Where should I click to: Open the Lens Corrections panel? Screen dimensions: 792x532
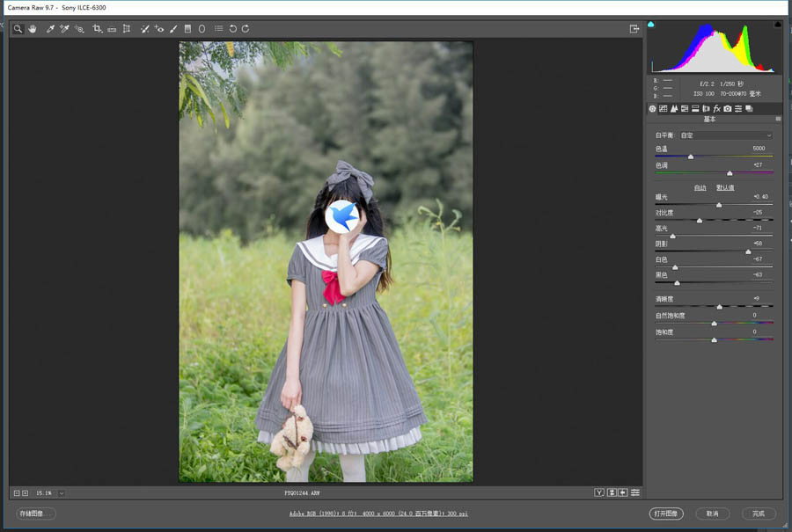[706, 108]
